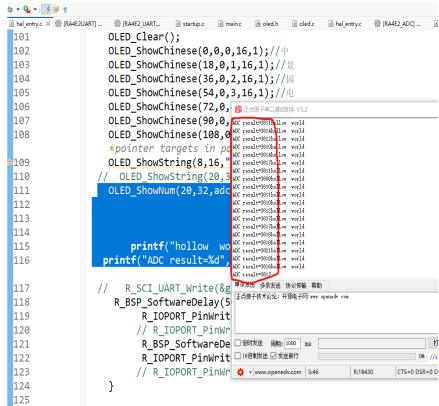439x406 pixels.
Task: Click line OLED_ShowChinese(0,0,0,16,1)
Action: pos(188,51)
